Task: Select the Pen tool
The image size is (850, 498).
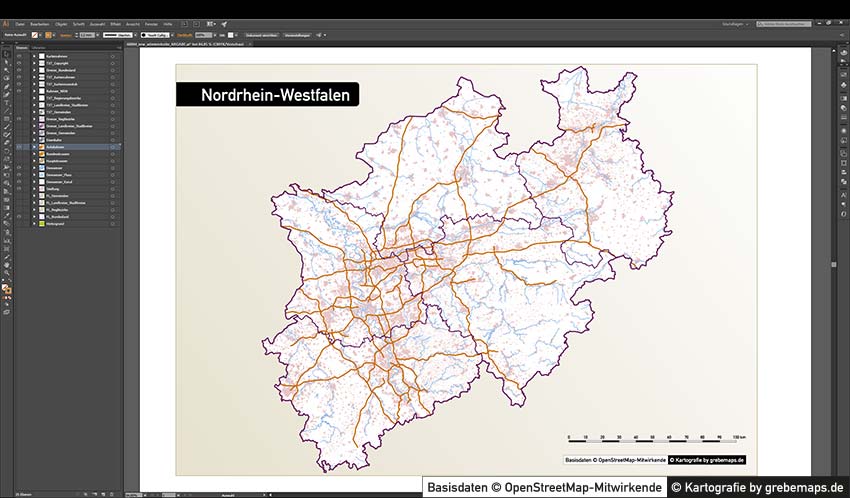Action: tap(6, 86)
